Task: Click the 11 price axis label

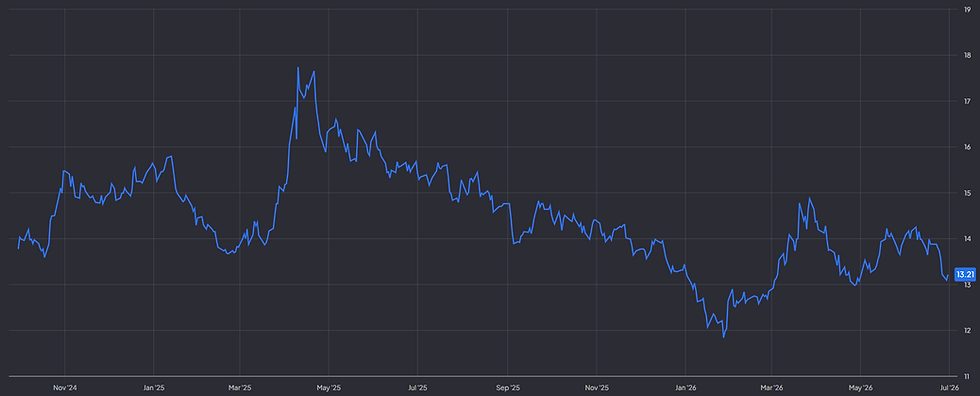Action: pos(968,377)
